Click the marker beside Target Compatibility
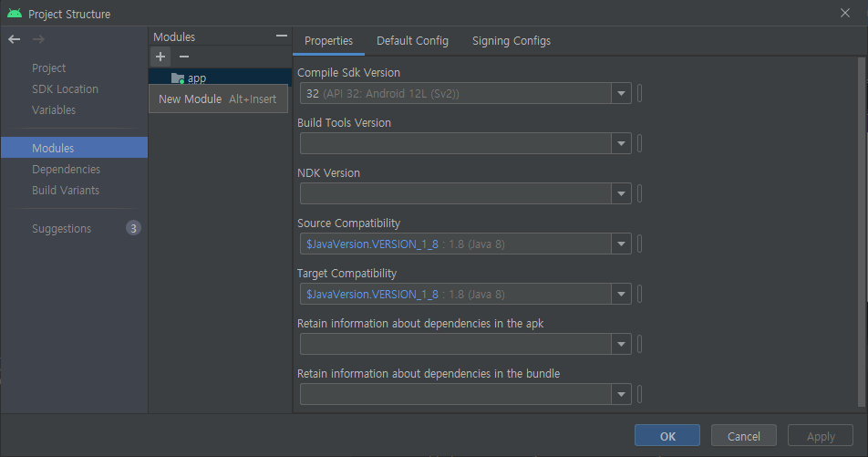The width and height of the screenshot is (868, 457). point(639,294)
